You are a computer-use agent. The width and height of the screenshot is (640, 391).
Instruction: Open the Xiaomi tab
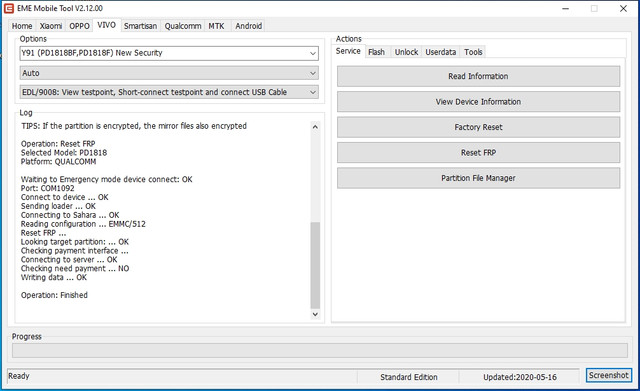(51, 26)
